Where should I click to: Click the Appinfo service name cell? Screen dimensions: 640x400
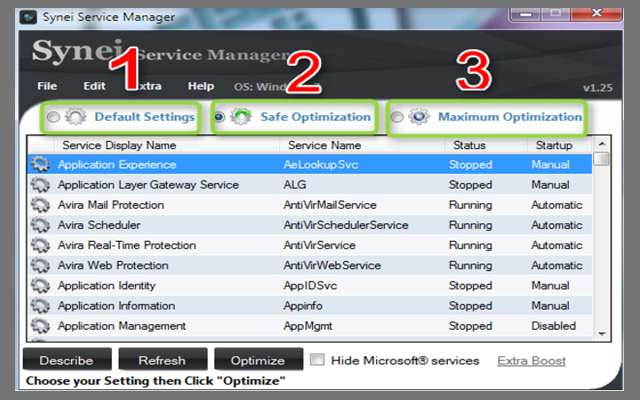tap(303, 306)
